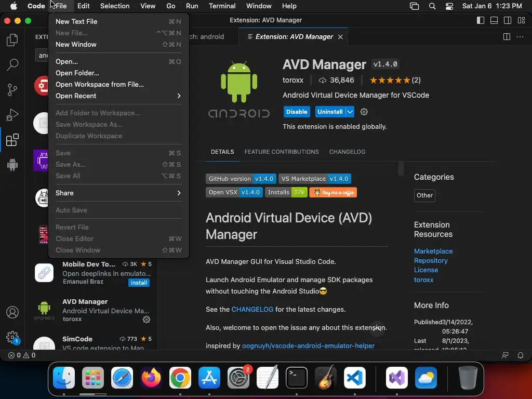Click the date and time in menu bar
532x399 pixels.
pyautogui.click(x=492, y=6)
